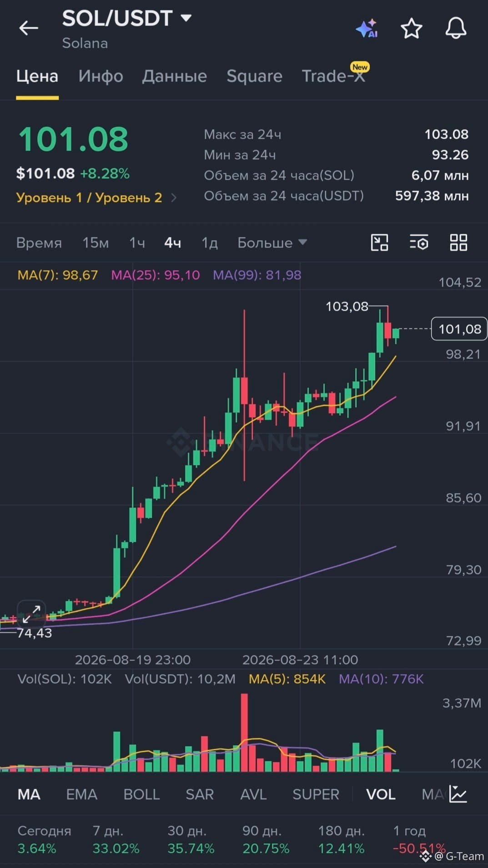
Task: Toggle the SUPER indicator
Action: point(316,794)
